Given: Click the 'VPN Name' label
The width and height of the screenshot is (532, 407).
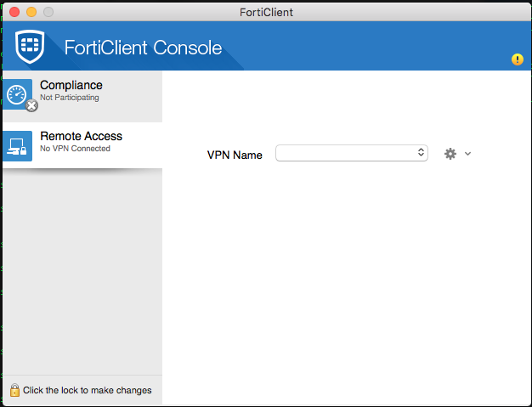Looking at the screenshot, I should (235, 155).
